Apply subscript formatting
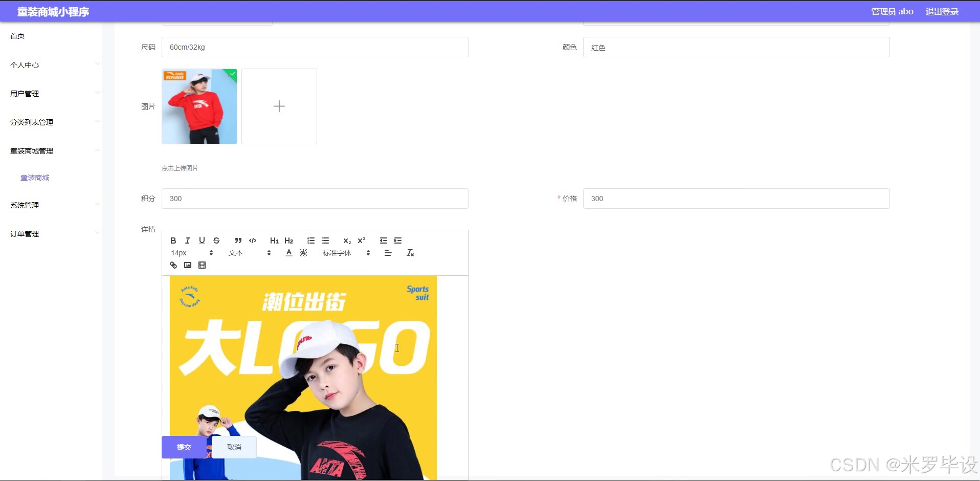This screenshot has height=481, width=980. click(347, 240)
